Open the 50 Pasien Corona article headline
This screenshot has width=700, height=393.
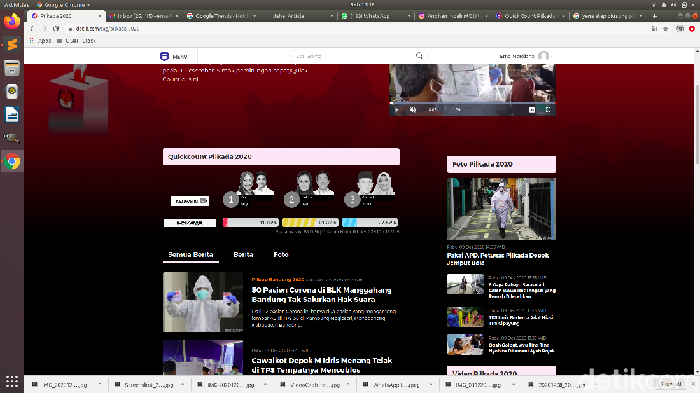[321, 295]
